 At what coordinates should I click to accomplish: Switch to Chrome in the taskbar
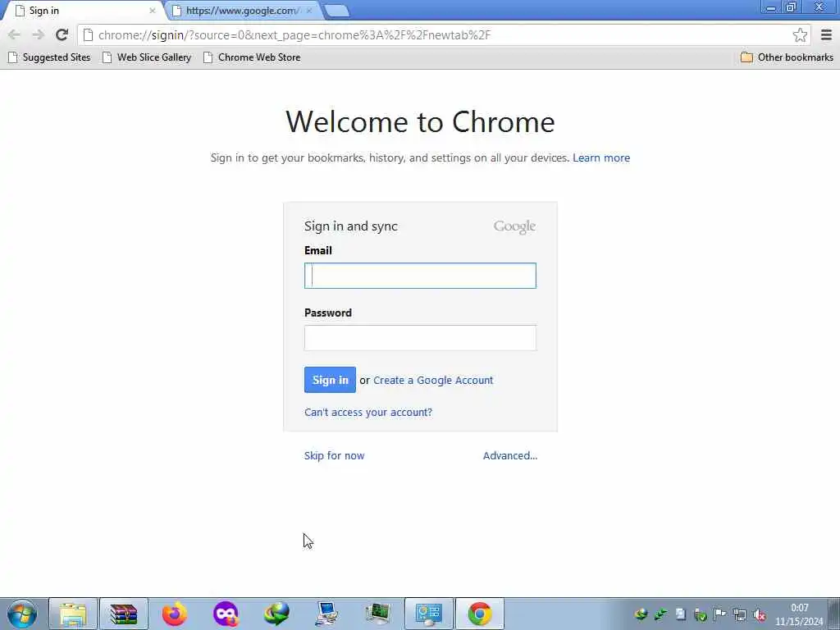click(479, 614)
